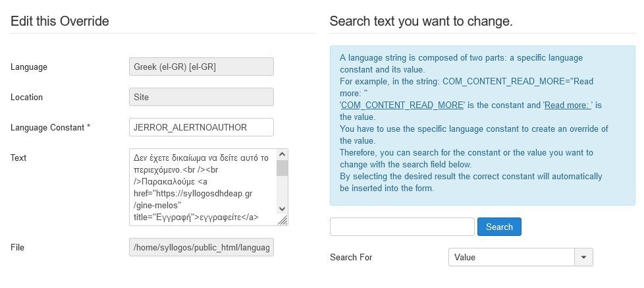Viewport: 644px width, 288px height.
Task: Click the 'Language Constant *' label
Action: click(x=51, y=127)
